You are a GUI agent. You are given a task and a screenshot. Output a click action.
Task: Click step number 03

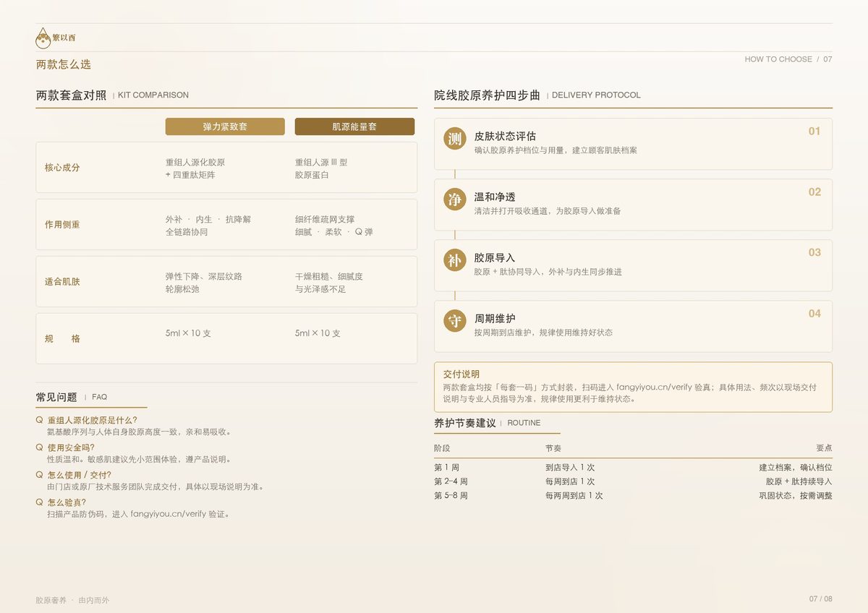click(x=814, y=253)
